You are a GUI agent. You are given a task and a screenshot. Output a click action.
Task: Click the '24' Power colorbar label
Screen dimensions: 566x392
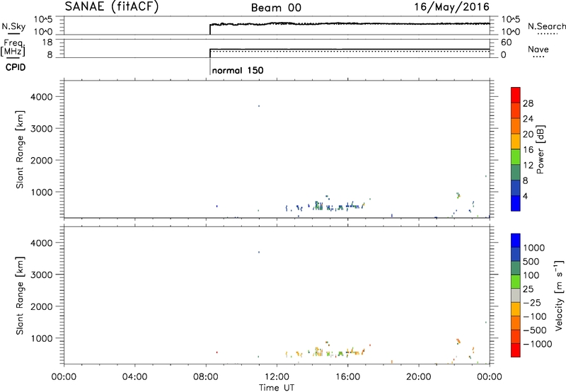528,119
